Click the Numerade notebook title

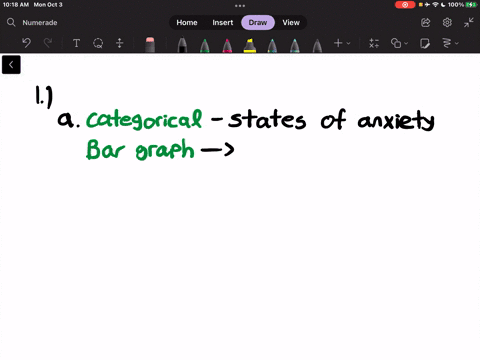click(40, 23)
